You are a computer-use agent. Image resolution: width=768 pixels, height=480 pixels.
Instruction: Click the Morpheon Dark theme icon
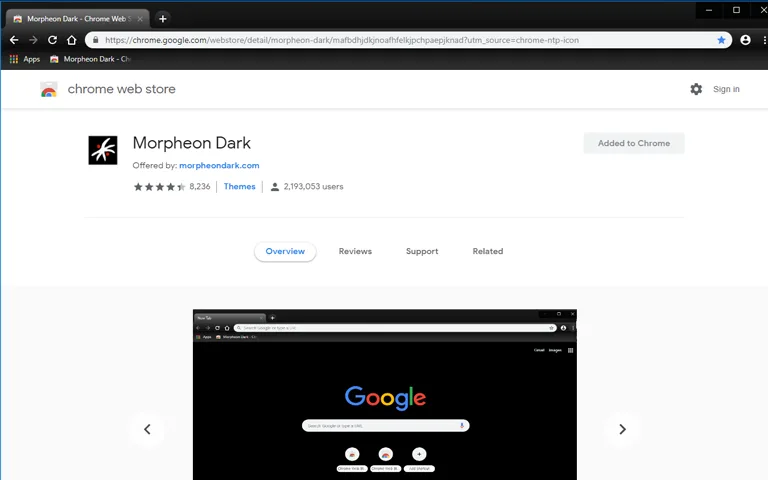(103, 150)
